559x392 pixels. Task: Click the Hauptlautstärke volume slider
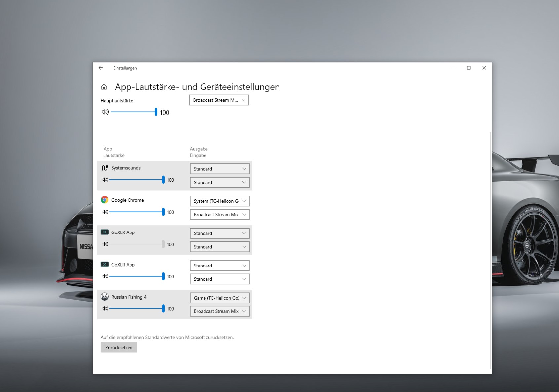point(133,112)
